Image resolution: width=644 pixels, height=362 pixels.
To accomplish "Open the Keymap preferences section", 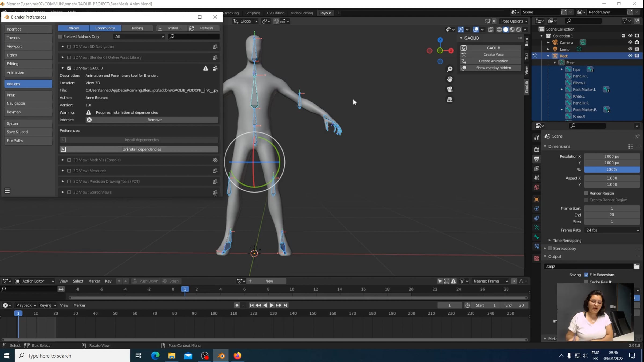I will click(28, 112).
